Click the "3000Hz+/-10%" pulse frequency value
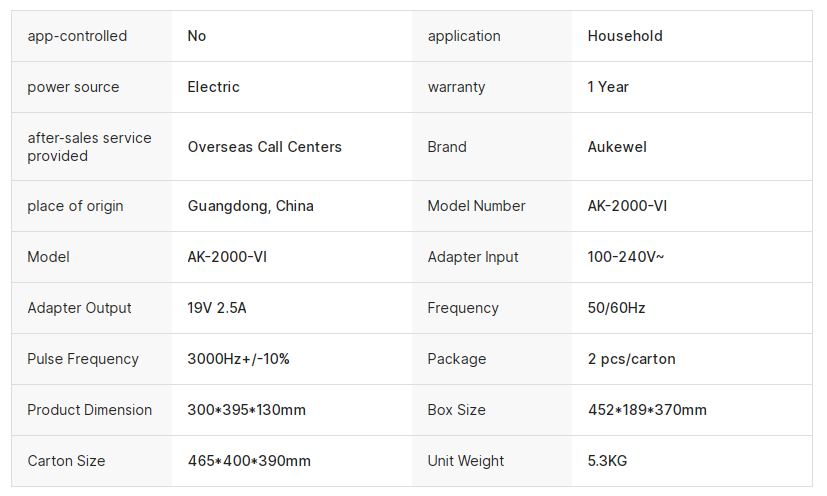The height and width of the screenshot is (496, 827). (x=238, y=359)
